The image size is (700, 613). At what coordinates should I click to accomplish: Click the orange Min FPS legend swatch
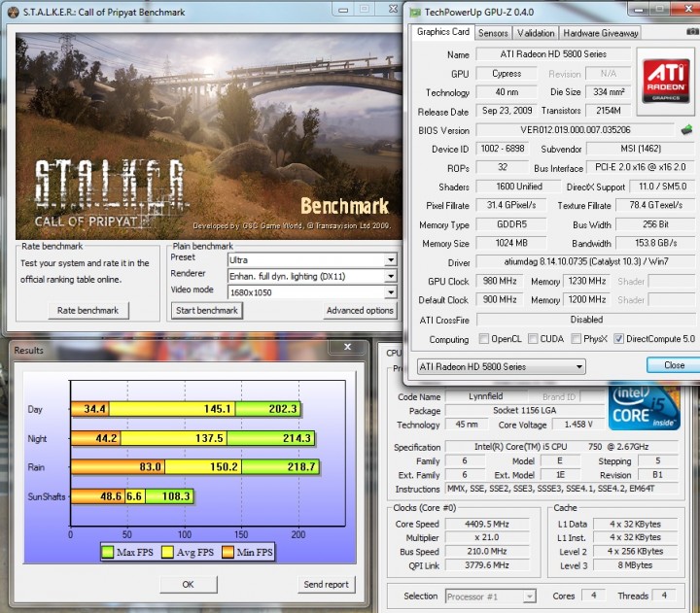[x=227, y=553]
